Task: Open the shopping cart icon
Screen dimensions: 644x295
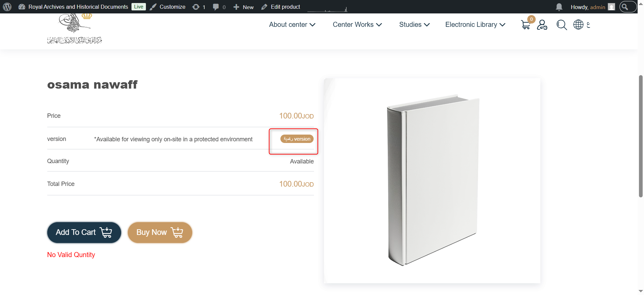Action: coord(526,25)
